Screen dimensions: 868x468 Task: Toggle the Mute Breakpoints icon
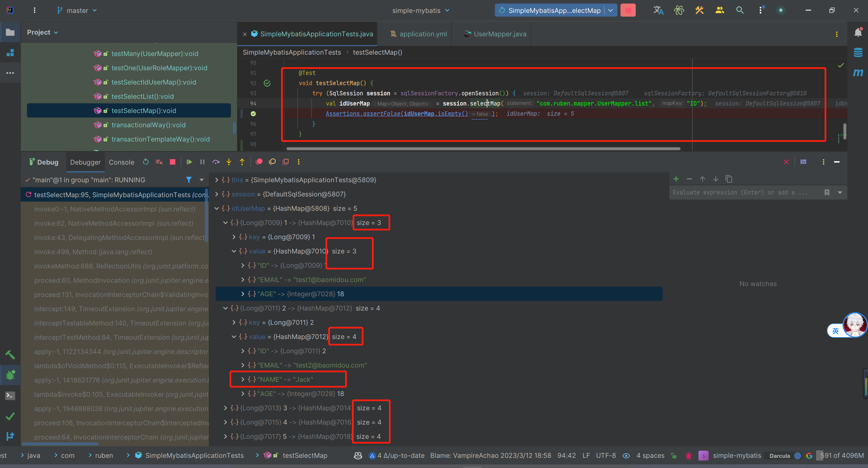point(272,162)
